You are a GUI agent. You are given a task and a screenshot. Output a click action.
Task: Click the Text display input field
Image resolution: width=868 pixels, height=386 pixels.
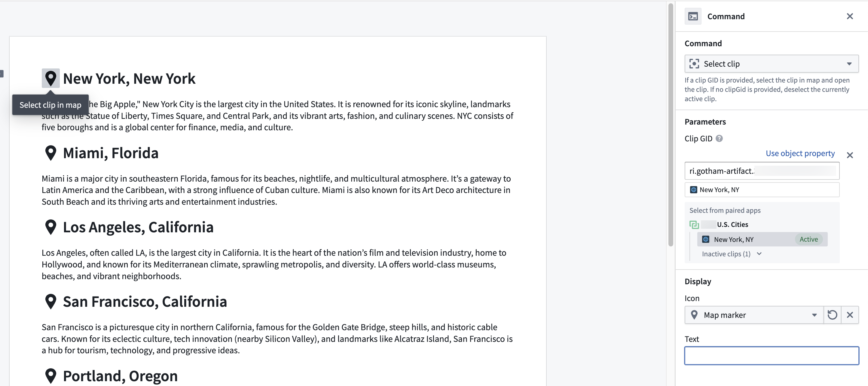(771, 356)
